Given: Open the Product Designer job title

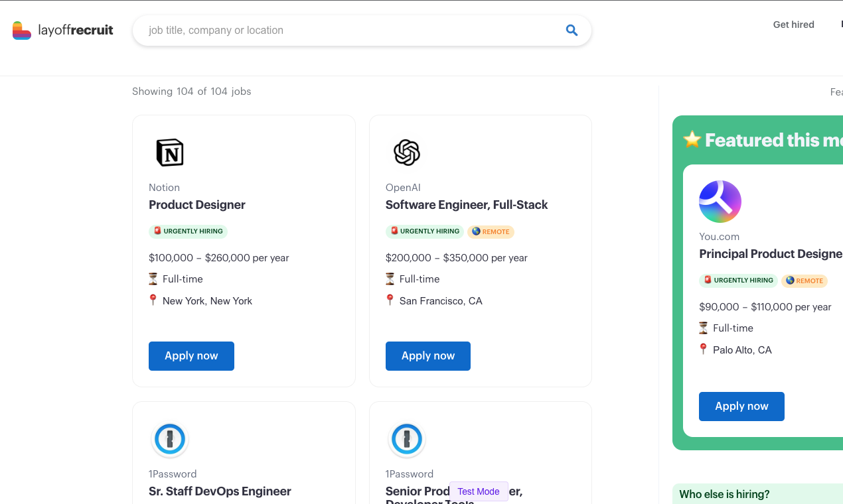Looking at the screenshot, I should (x=197, y=205).
